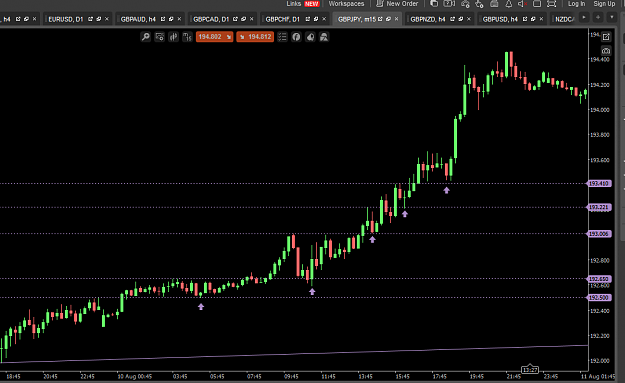Open the chart zoom magnifier tool
The width and height of the screenshot is (625, 383).
click(x=146, y=37)
